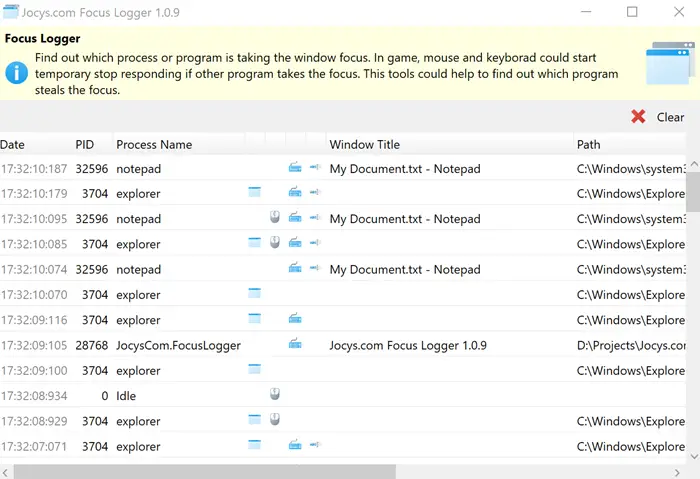The image size is (700, 479).
Task: Click the app icon in title bar
Action: point(11,12)
